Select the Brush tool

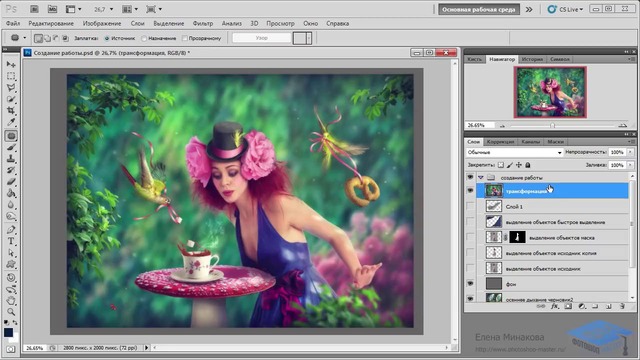pos(11,147)
